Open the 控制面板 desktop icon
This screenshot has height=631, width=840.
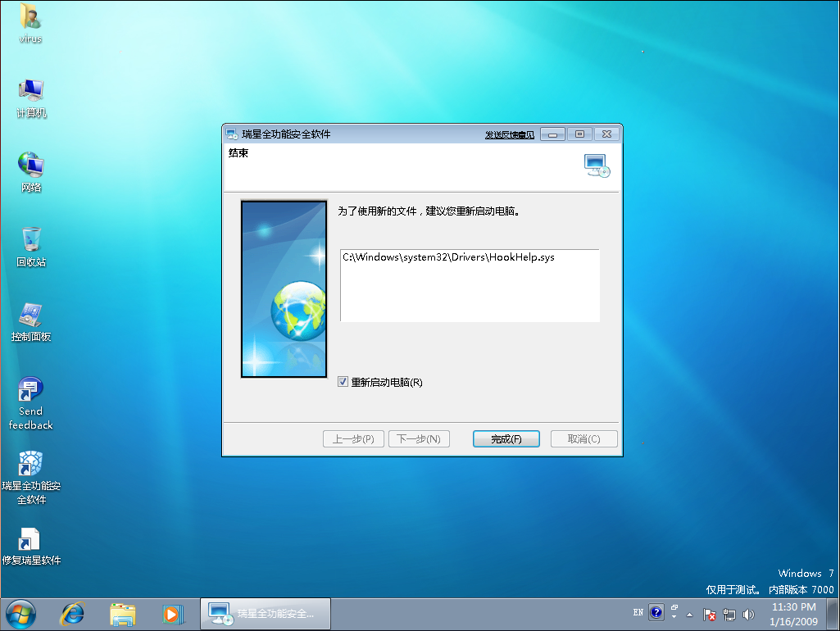click(x=30, y=322)
